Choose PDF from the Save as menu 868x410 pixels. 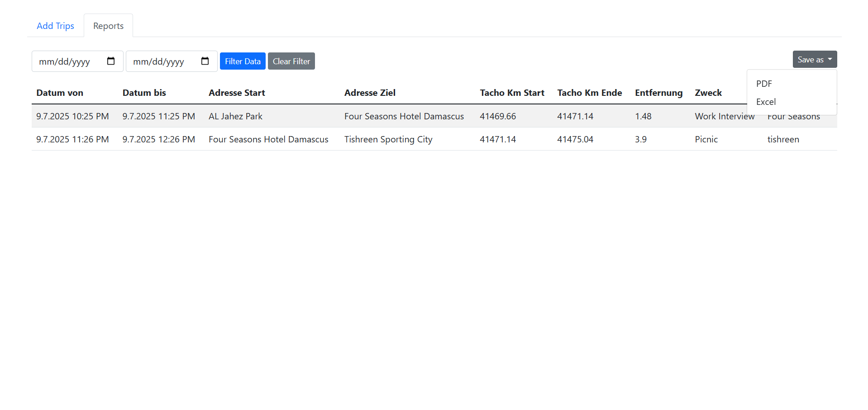pos(764,84)
